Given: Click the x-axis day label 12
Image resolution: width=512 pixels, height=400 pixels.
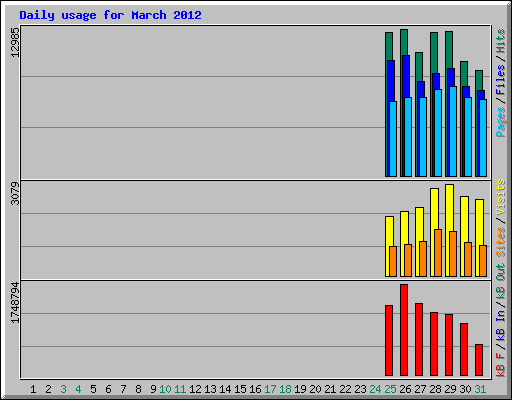Looking at the screenshot, I should (195, 389).
